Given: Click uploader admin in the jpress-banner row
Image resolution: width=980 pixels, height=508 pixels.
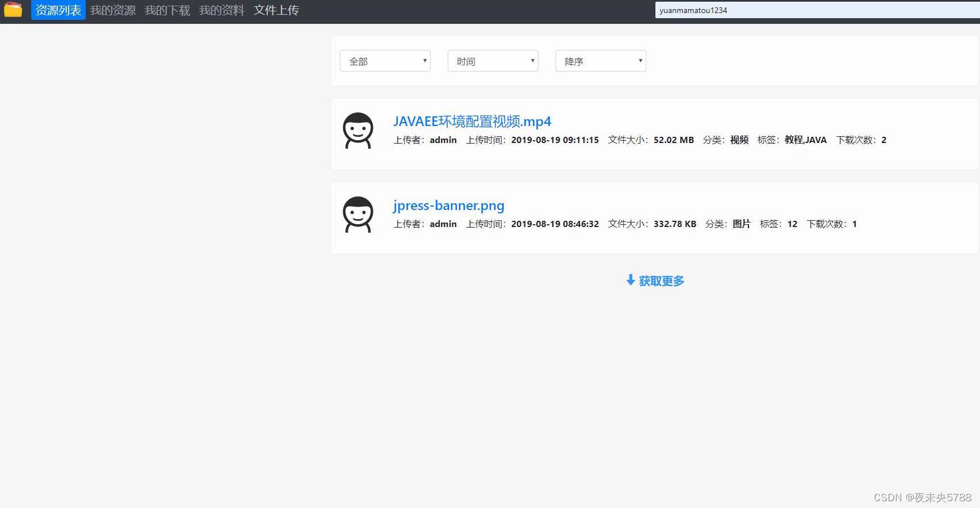Looking at the screenshot, I should (443, 224).
